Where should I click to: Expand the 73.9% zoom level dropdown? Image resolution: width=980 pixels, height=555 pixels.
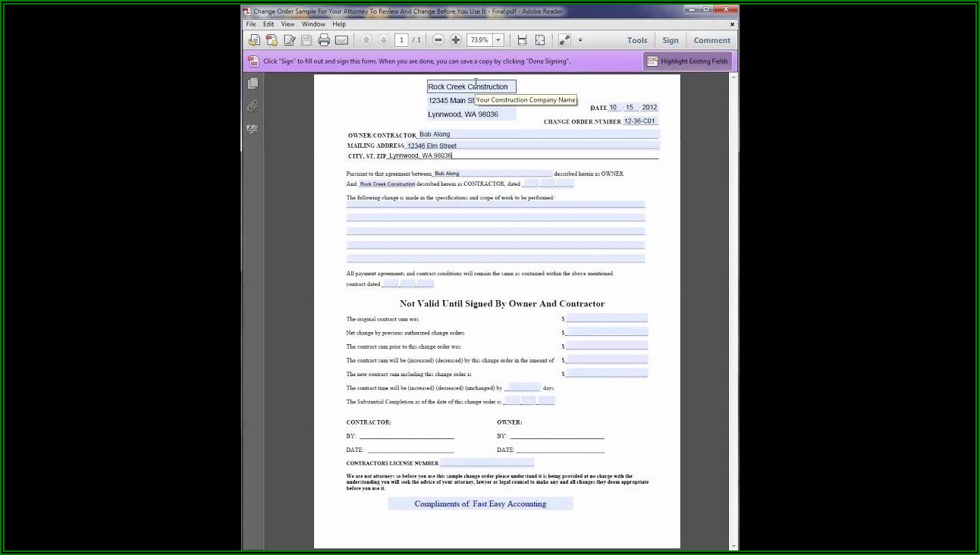tap(498, 40)
